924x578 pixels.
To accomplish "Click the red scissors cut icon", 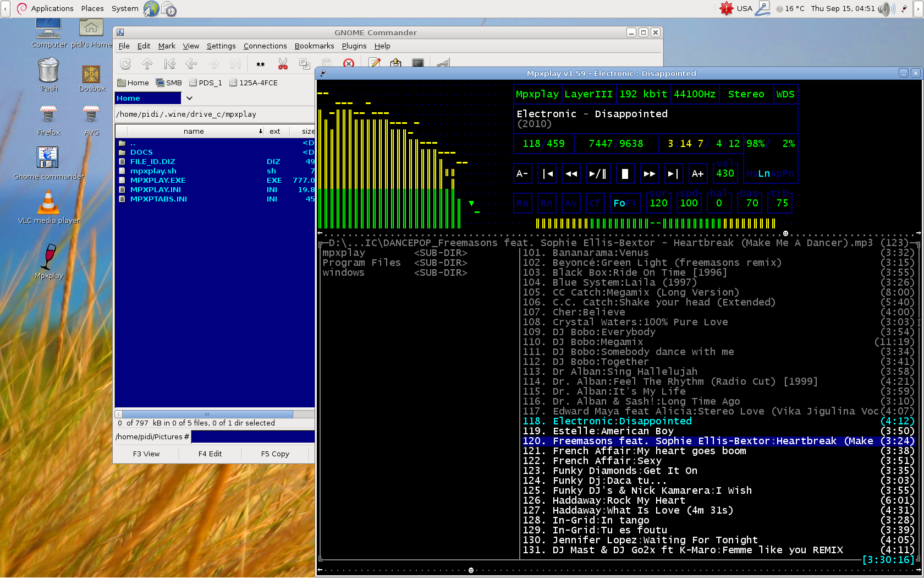I will pos(283,64).
